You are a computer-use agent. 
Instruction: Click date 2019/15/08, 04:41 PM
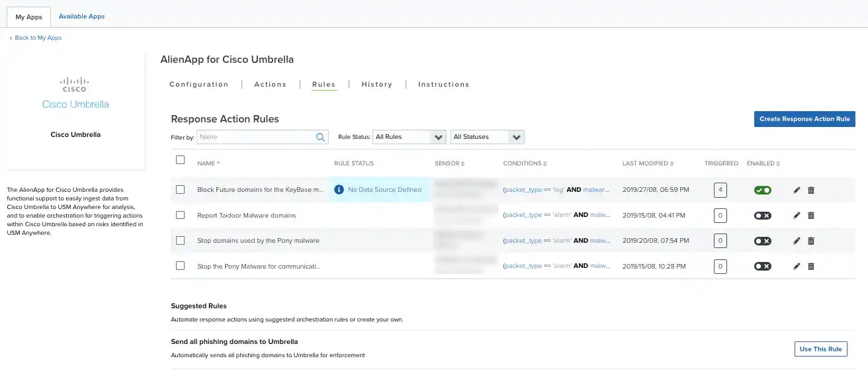[656, 215]
